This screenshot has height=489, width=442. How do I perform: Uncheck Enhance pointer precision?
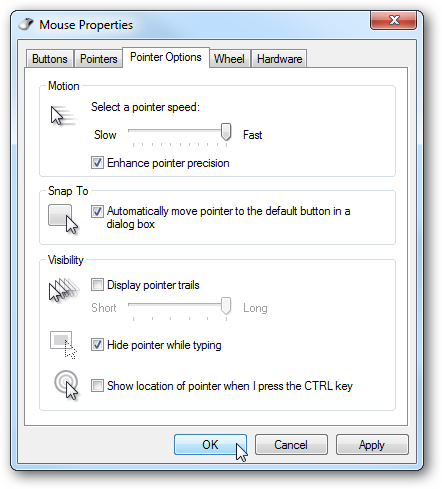(97, 163)
